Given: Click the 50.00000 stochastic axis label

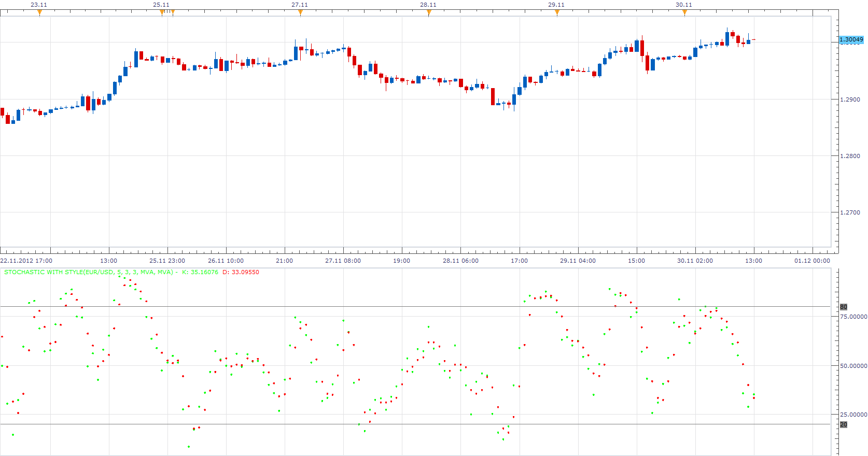Looking at the screenshot, I should click(853, 366).
